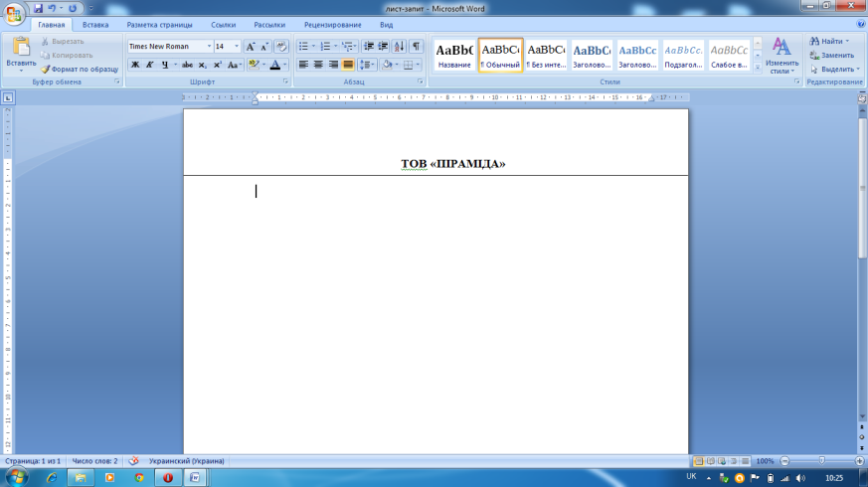This screenshot has width=868, height=487.
Task: Decrease paragraph indent
Action: [368, 47]
